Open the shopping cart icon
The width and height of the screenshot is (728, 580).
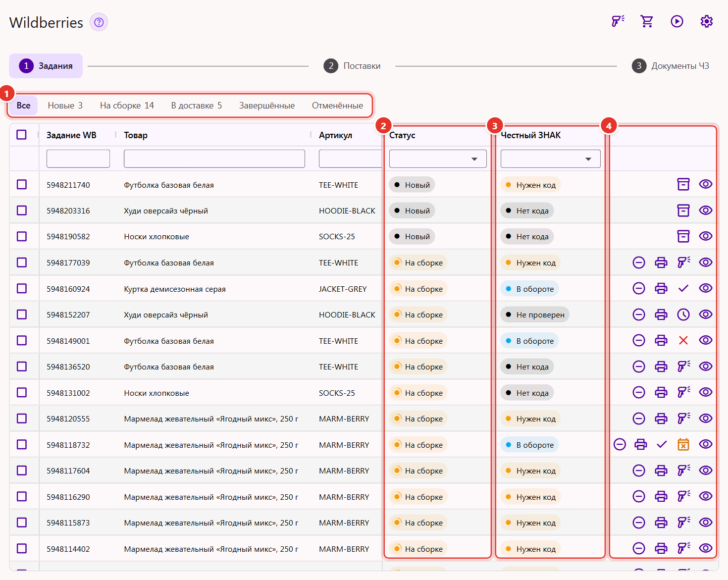(x=647, y=21)
